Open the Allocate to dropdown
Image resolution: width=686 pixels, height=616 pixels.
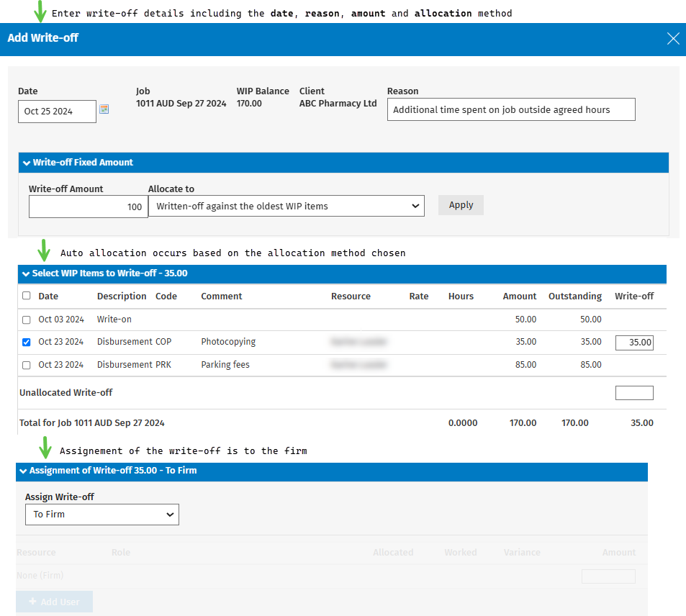[286, 206]
